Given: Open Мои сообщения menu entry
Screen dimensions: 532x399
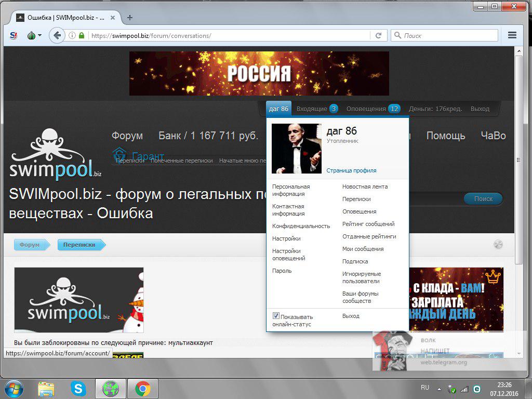Looking at the screenshot, I should coord(363,249).
